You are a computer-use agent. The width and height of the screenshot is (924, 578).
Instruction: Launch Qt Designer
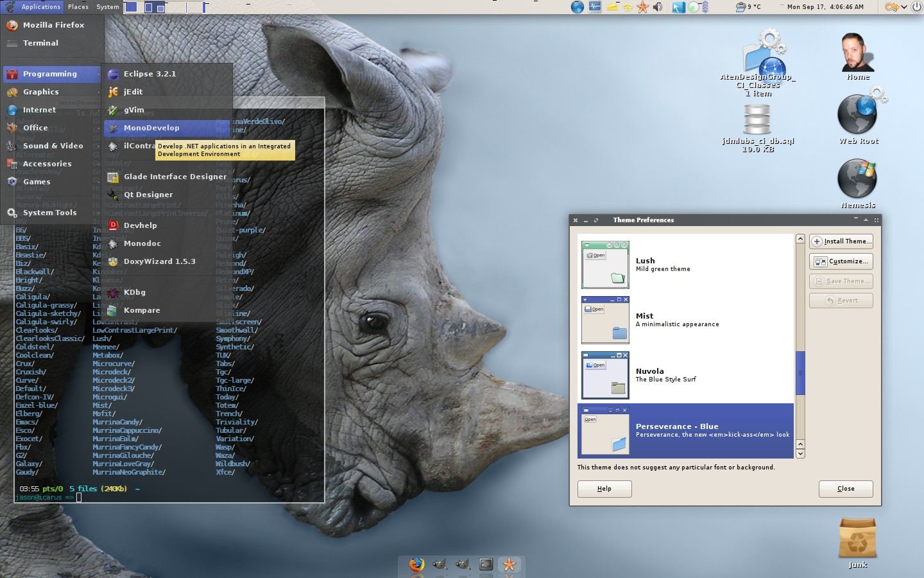pos(167,195)
